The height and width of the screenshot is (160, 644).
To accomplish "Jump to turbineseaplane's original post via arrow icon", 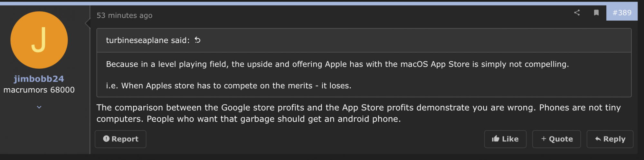I will (x=197, y=40).
